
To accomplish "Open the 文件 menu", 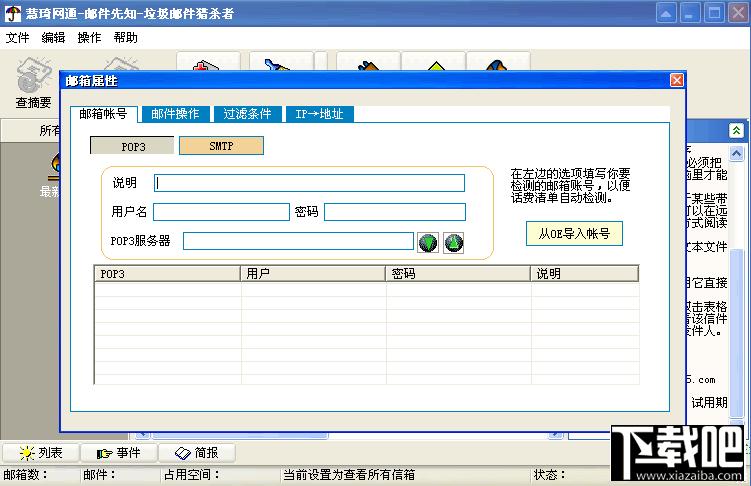I will (x=17, y=37).
